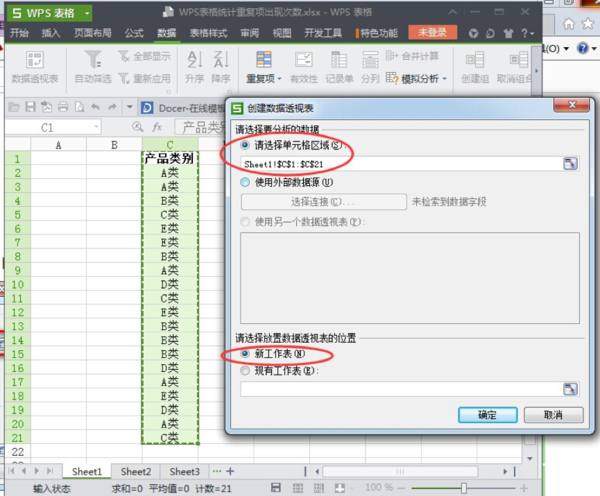The height and width of the screenshot is (496, 600).
Task: Sort ascending with 升序 icon
Action: (x=194, y=60)
